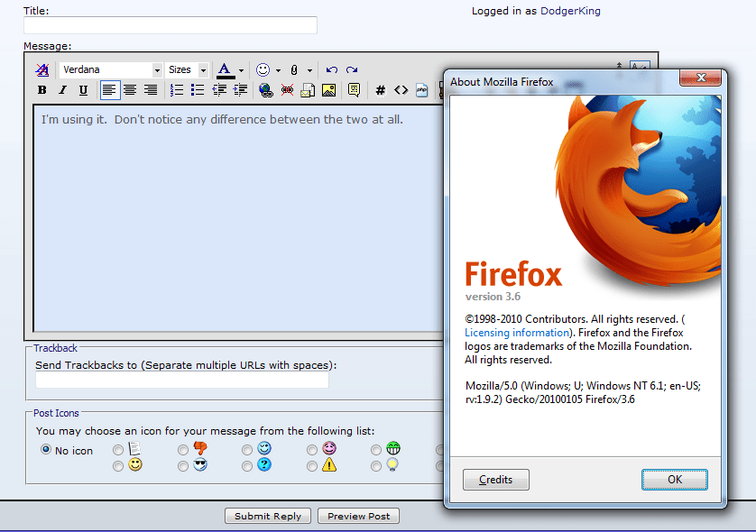756x532 pixels.
Task: Select the blue question mark icon radio
Action: (247, 466)
